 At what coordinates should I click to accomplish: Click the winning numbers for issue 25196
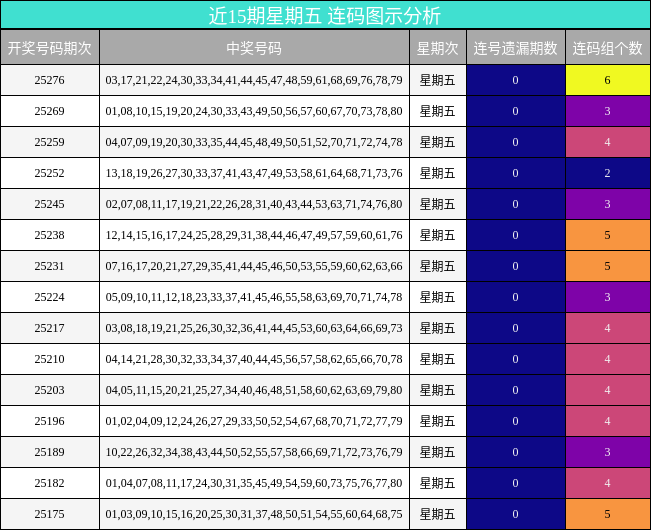point(254,421)
